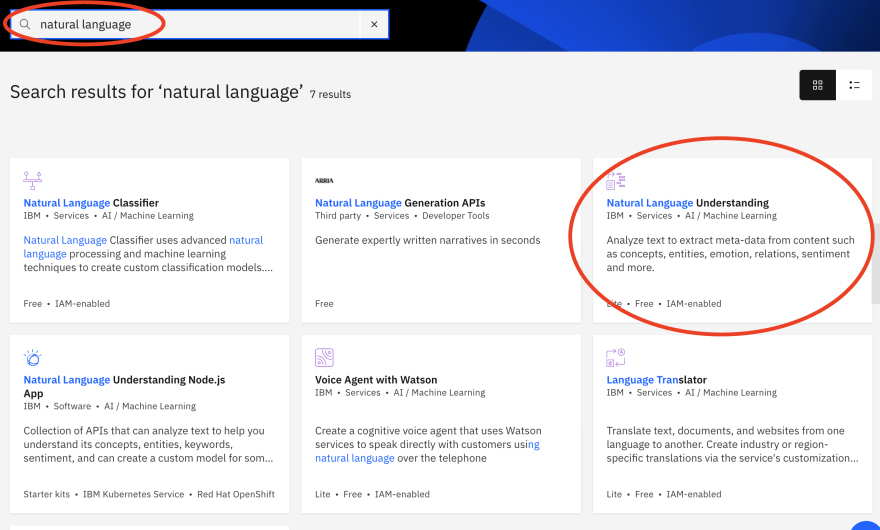Viewport: 880px width, 530px height.
Task: Click 'Collection of APIs that can analyze' description
Action: tap(148, 444)
